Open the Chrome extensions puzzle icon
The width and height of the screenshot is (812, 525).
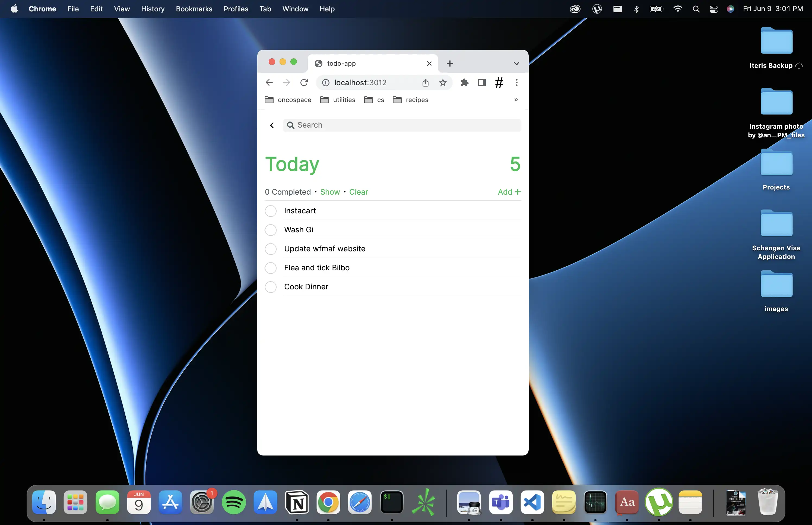pyautogui.click(x=464, y=83)
